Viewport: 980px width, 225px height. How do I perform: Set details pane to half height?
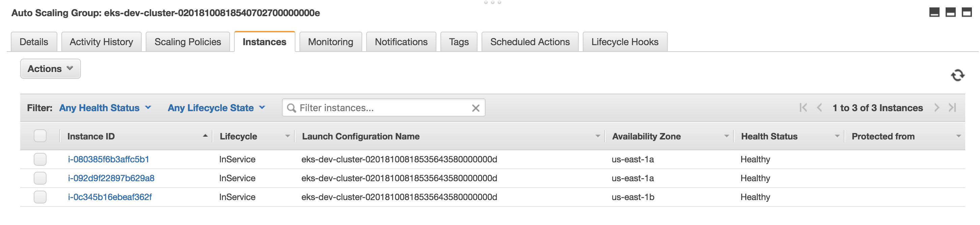pos(950,12)
